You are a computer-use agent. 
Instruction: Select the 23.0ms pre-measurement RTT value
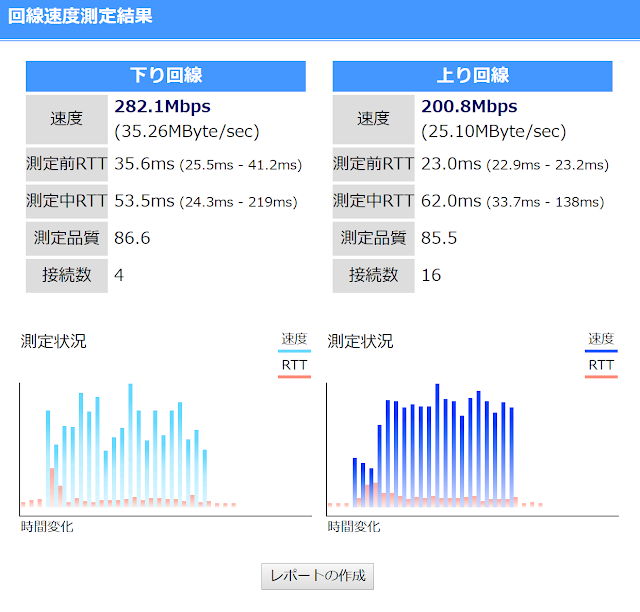(x=451, y=164)
